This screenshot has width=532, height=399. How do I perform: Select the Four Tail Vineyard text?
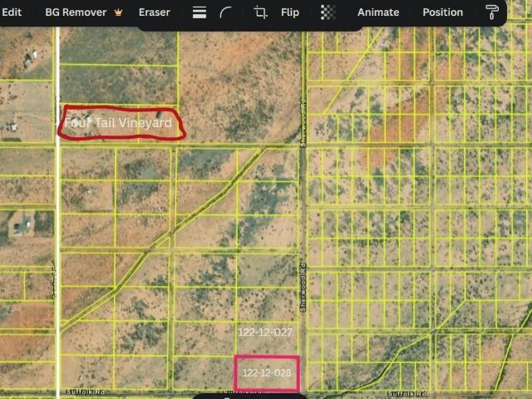click(118, 123)
